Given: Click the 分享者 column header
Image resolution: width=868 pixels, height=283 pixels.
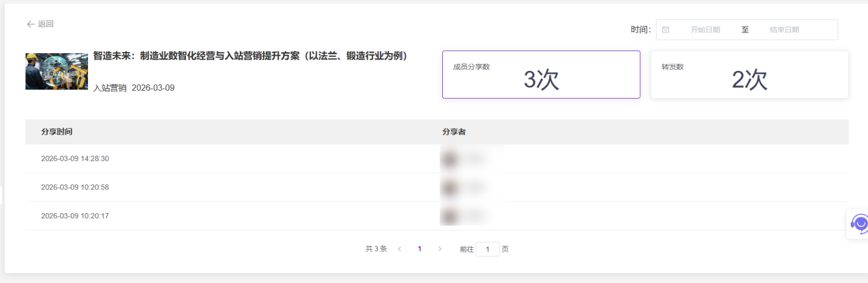Looking at the screenshot, I should click(x=453, y=132).
